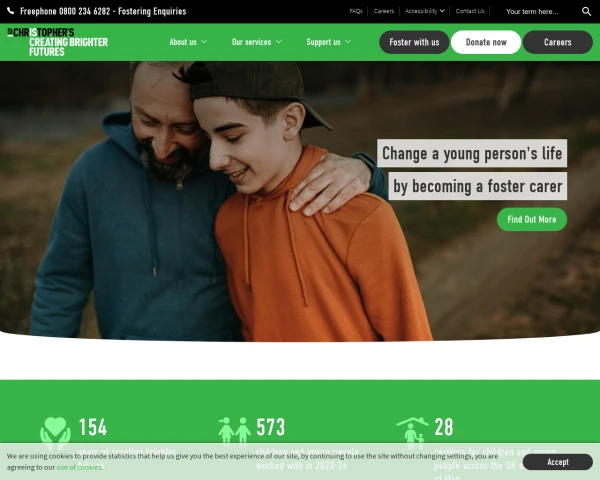600x480 pixels.
Task: Expand the Accessibility dropdown
Action: (x=425, y=11)
